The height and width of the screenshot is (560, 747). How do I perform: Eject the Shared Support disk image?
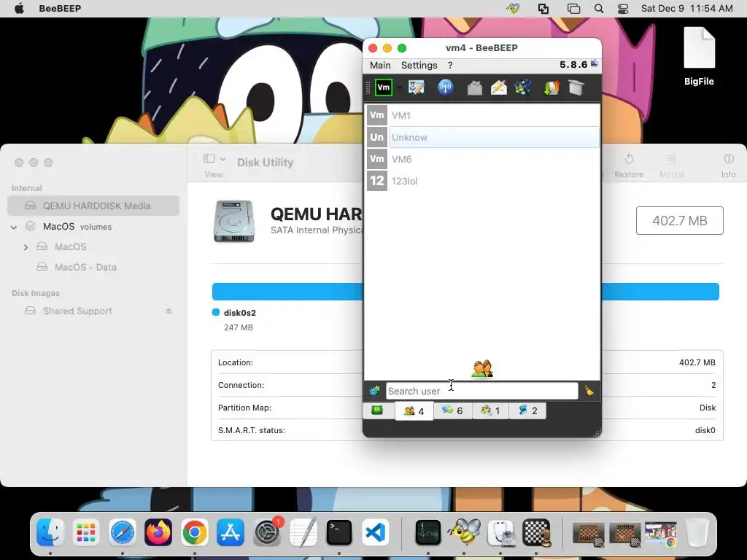click(x=169, y=311)
